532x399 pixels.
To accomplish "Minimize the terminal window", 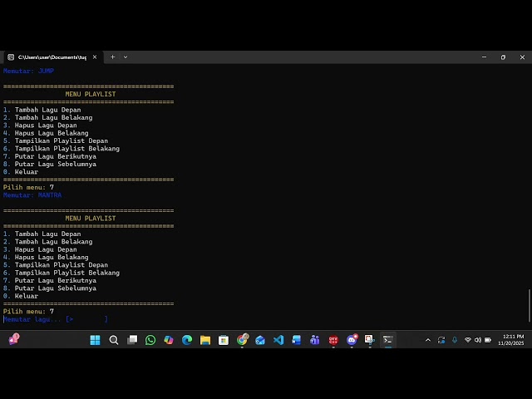I will tap(484, 57).
